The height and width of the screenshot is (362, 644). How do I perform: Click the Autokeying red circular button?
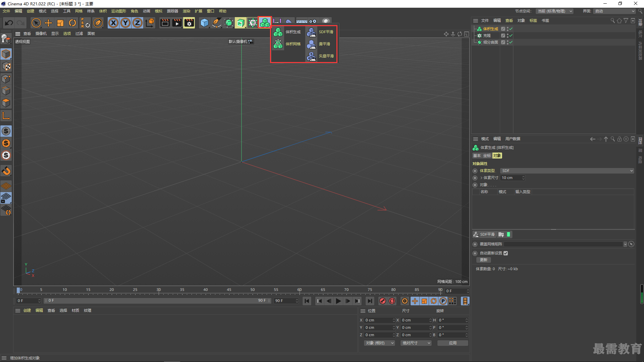(x=392, y=301)
